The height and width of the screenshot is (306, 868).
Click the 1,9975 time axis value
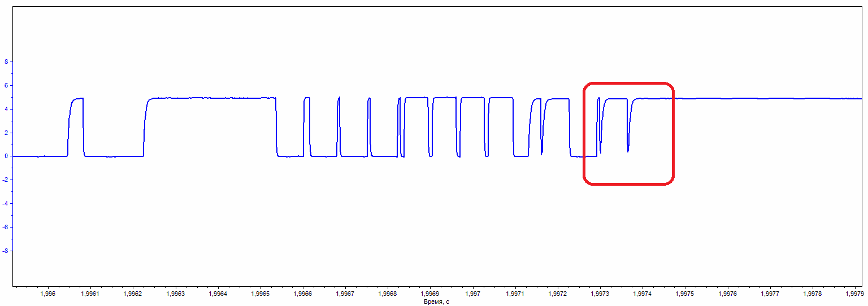pos(685,294)
